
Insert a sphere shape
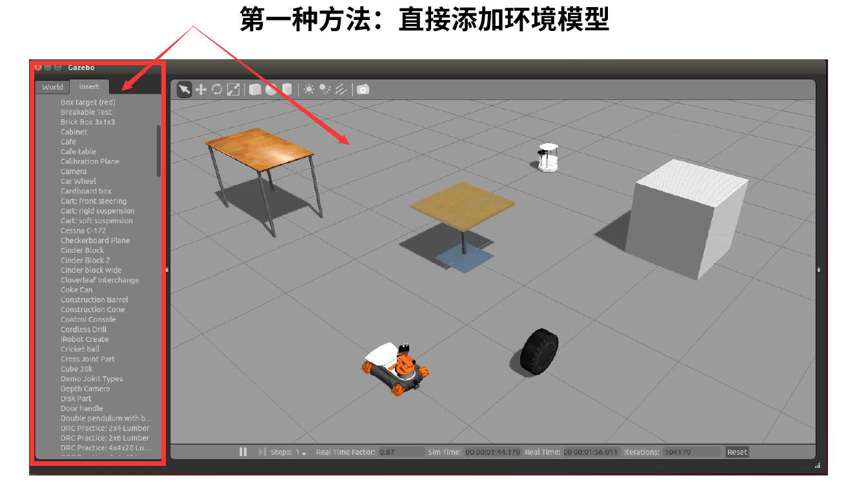271,89
